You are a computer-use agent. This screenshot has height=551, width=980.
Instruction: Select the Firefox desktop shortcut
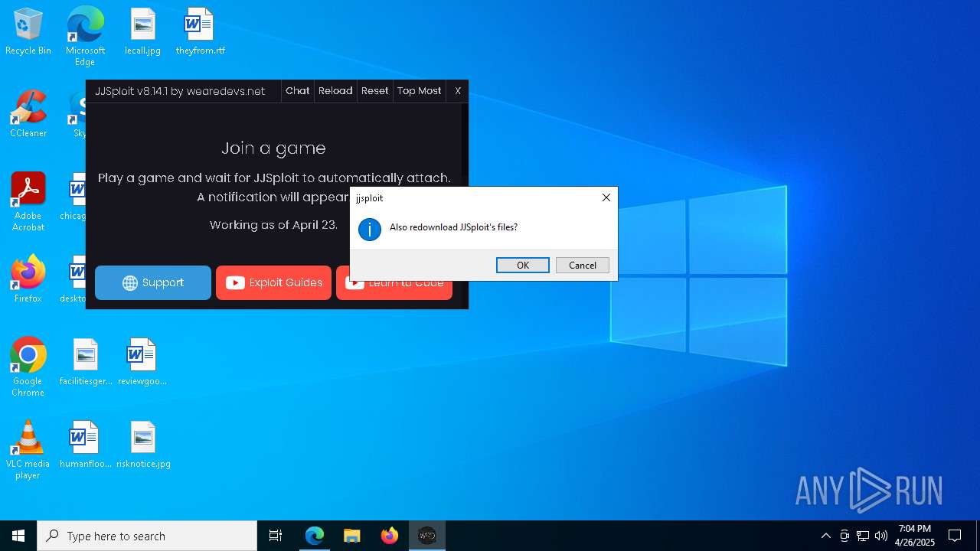[x=28, y=279]
